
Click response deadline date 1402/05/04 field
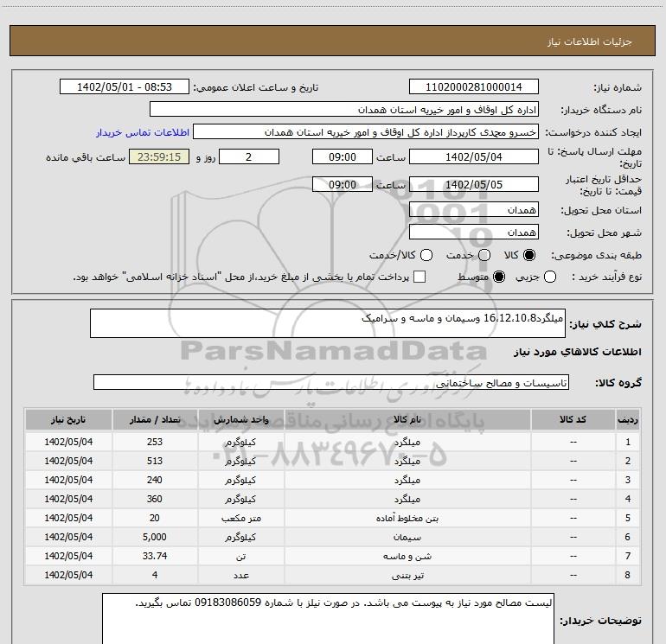click(474, 156)
